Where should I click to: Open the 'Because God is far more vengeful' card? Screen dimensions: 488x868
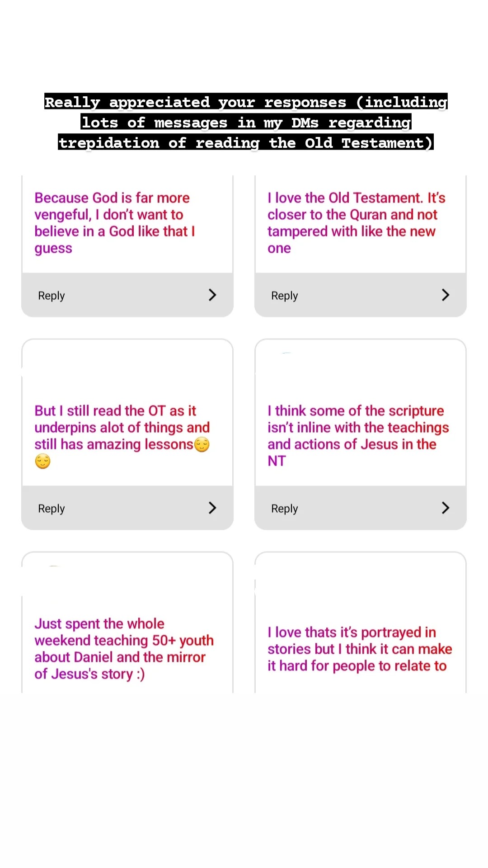pos(114,223)
